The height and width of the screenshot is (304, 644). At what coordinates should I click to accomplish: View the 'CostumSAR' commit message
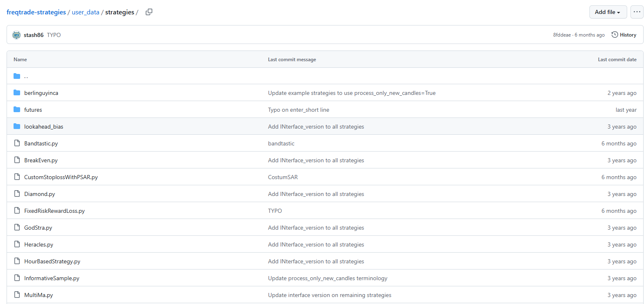click(x=283, y=177)
